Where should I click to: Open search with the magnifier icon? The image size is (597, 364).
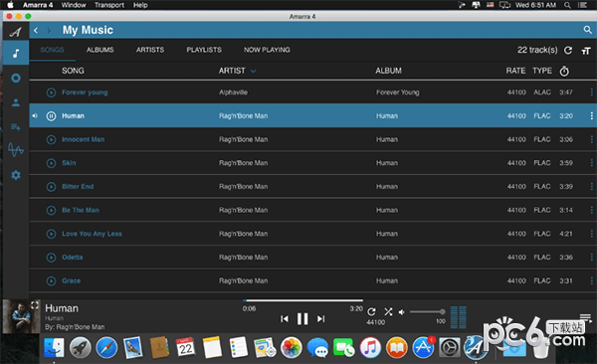point(587,30)
